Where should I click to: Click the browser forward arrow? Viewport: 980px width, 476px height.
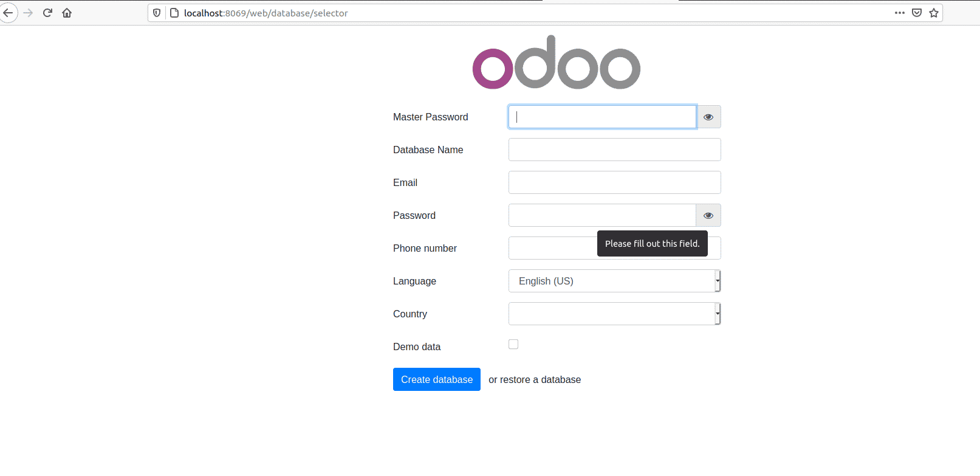(x=28, y=13)
